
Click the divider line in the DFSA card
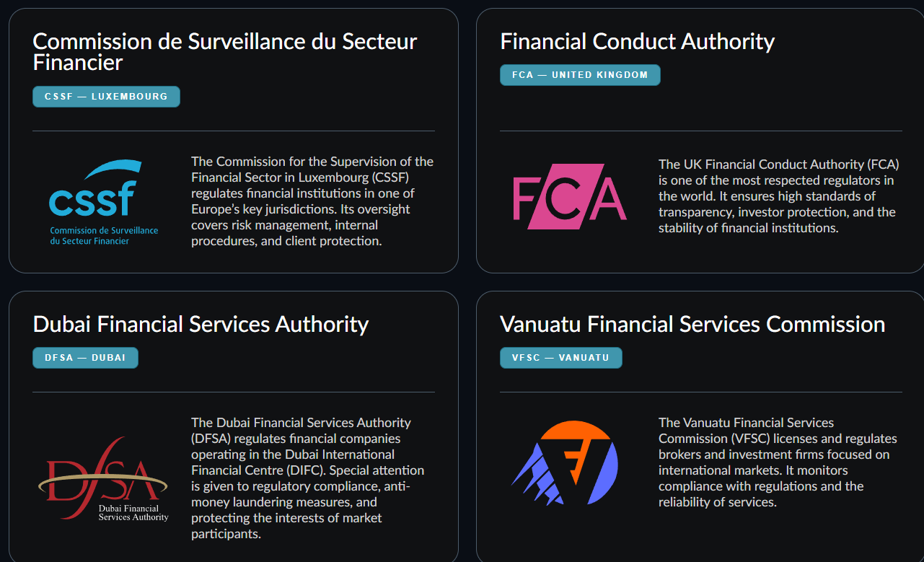(x=234, y=392)
